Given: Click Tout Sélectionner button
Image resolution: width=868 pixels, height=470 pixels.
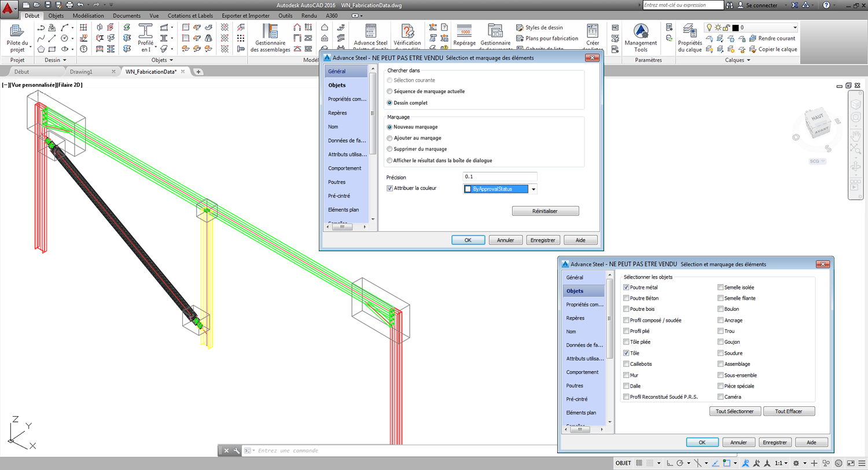Looking at the screenshot, I should coord(734,411).
